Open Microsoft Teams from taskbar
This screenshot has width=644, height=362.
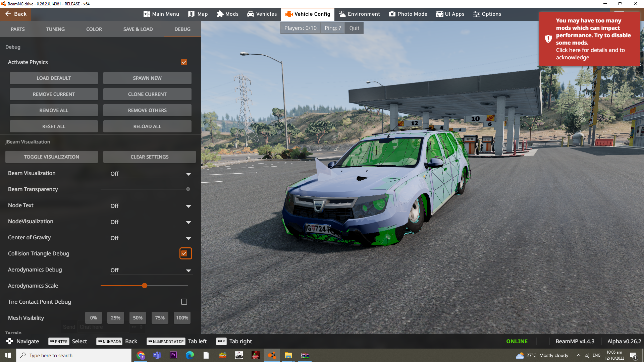[157, 355]
